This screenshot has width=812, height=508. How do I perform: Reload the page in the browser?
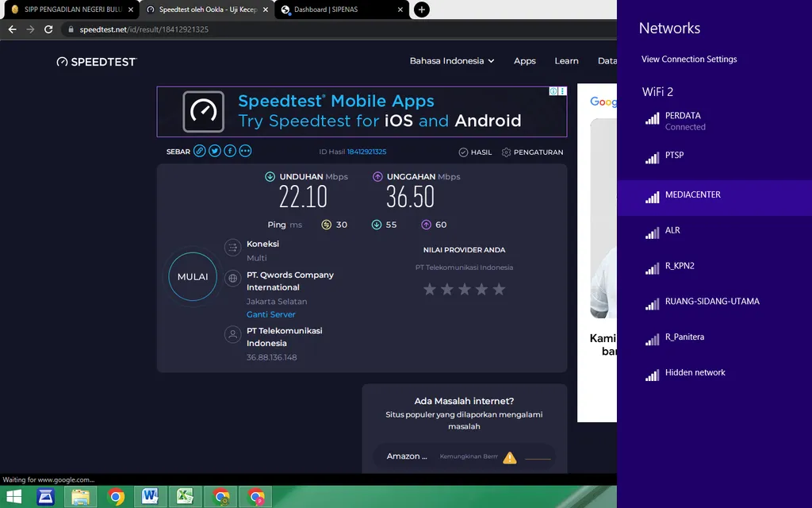point(48,29)
